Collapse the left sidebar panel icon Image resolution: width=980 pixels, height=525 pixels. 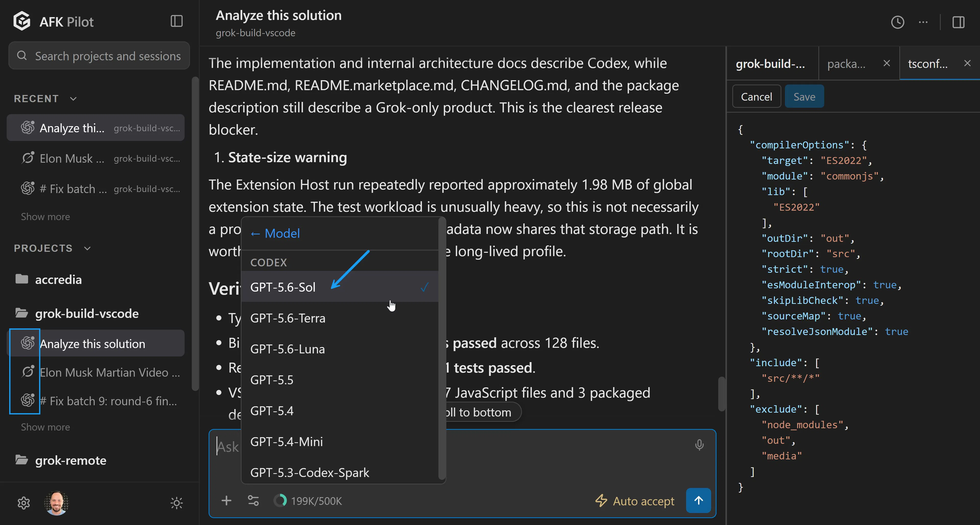[x=176, y=21]
